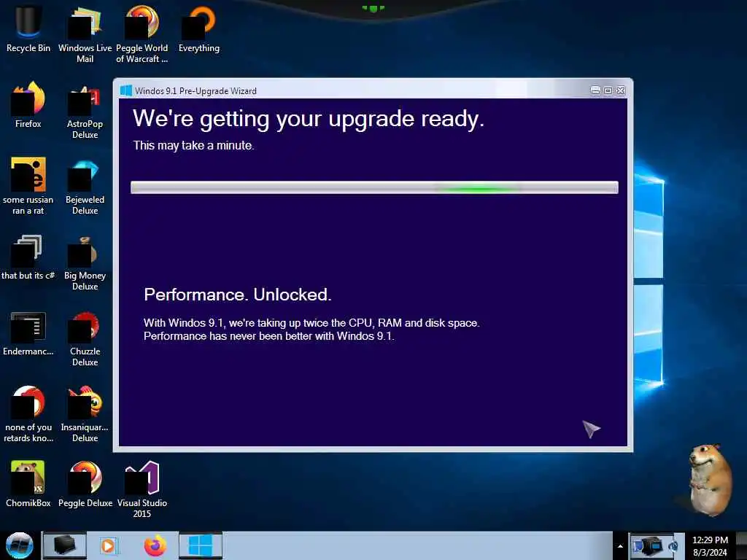Select the Firefox desktop shortcut

(28, 105)
